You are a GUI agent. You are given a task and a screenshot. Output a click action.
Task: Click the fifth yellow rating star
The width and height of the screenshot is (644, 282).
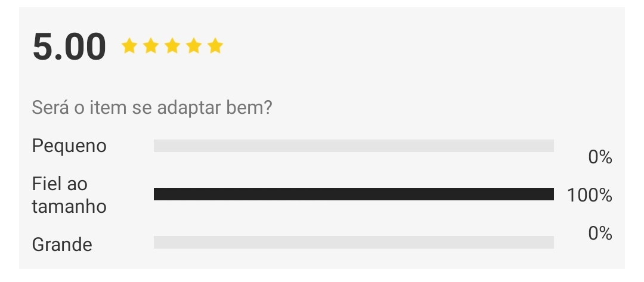coord(215,45)
